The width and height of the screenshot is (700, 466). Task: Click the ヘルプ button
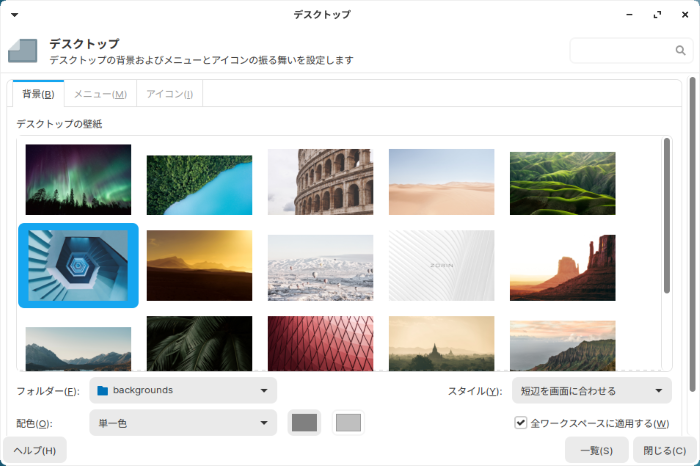click(x=35, y=450)
